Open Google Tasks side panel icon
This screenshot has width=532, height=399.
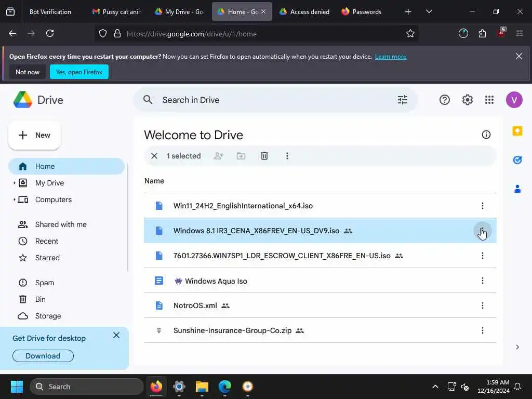click(517, 160)
